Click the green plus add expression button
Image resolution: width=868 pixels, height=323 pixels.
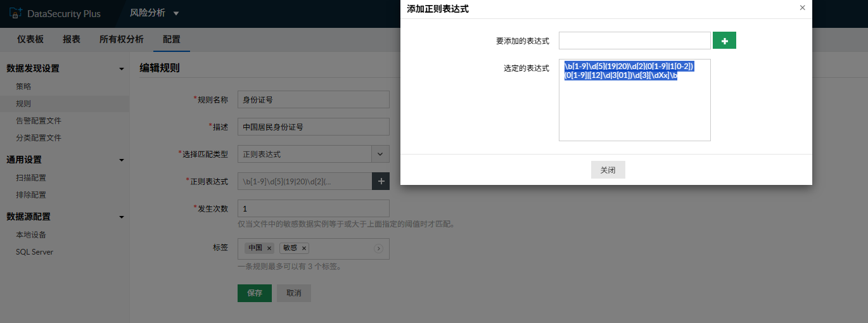(x=724, y=41)
